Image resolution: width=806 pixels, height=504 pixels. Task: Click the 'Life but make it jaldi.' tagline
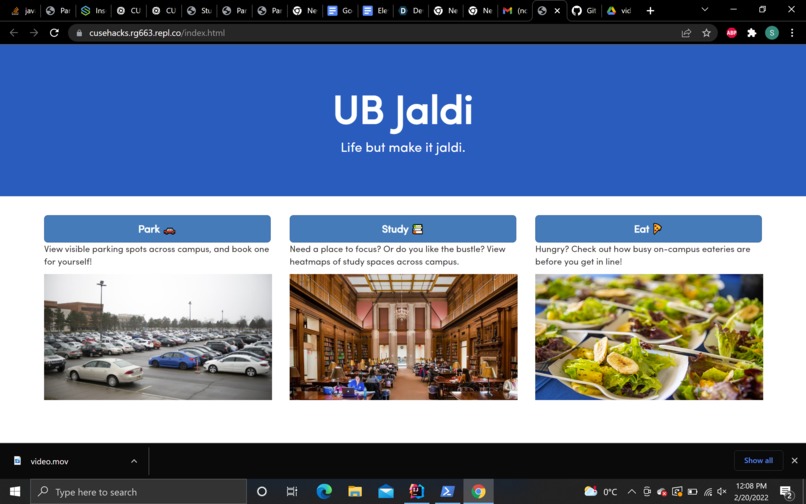click(403, 148)
